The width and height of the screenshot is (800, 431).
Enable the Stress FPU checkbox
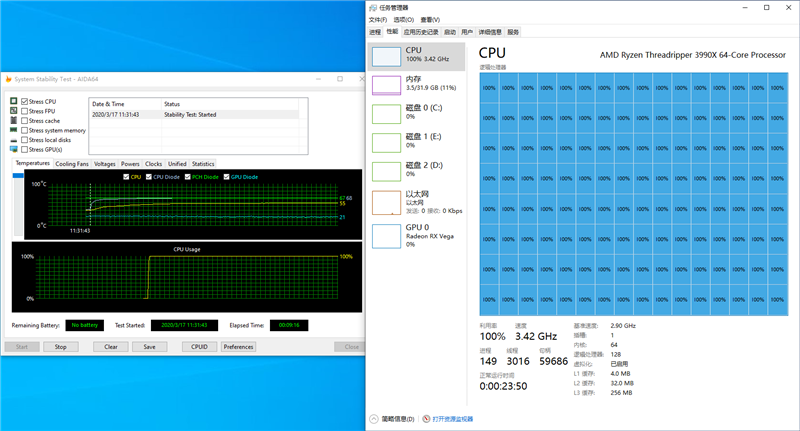(x=24, y=111)
